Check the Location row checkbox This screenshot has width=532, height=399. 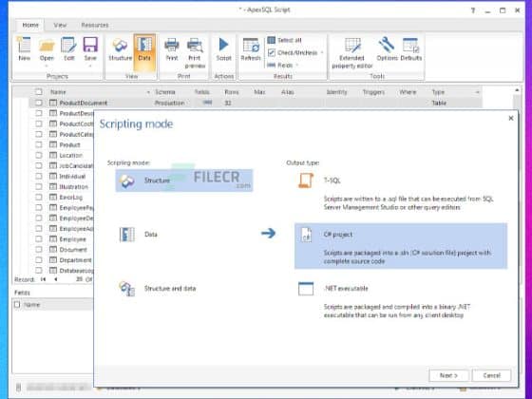coord(39,155)
